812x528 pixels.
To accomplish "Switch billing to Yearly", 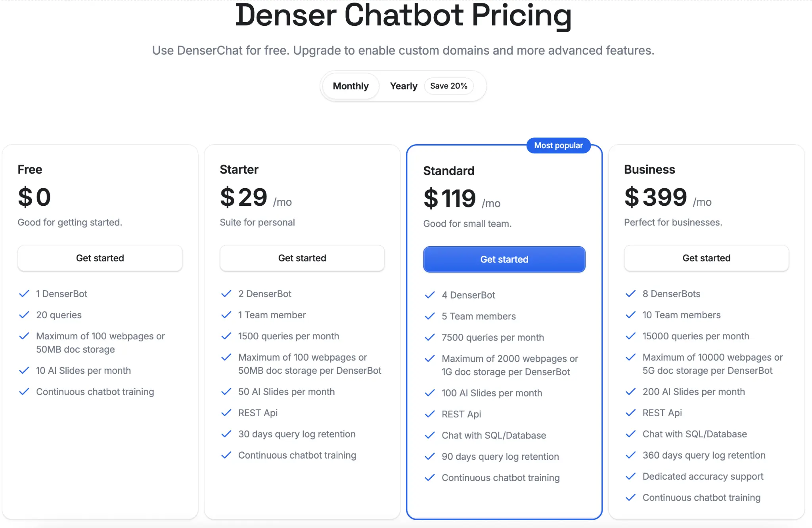I will tap(403, 86).
